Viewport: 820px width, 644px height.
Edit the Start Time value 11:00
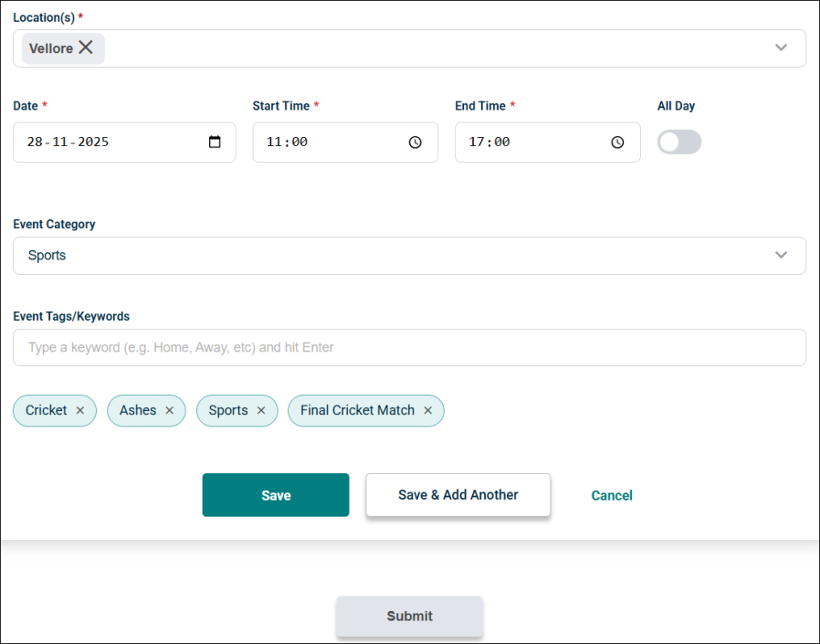coord(287,143)
